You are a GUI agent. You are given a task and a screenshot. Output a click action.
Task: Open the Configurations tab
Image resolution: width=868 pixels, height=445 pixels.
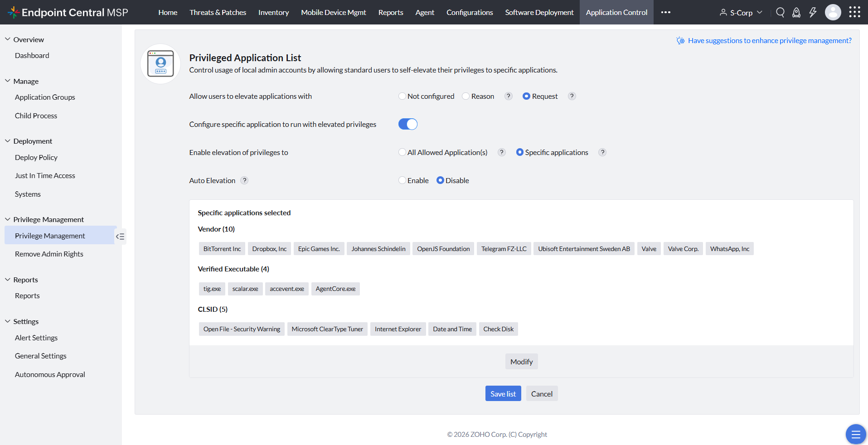coord(470,12)
